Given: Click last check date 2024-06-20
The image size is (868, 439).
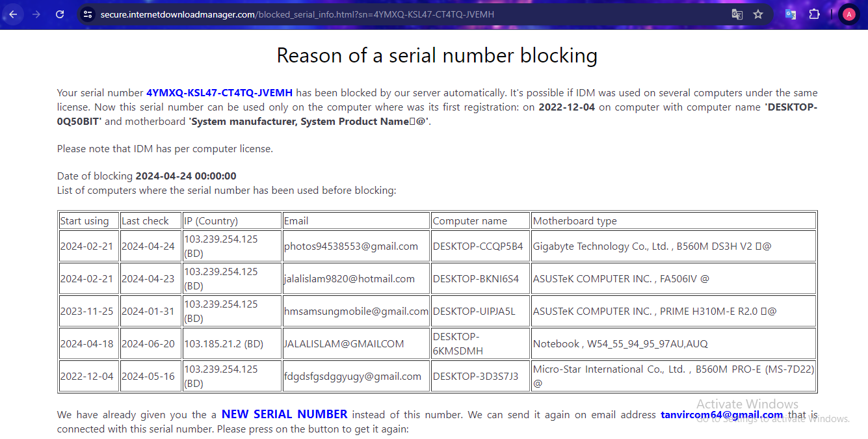Looking at the screenshot, I should point(148,343).
